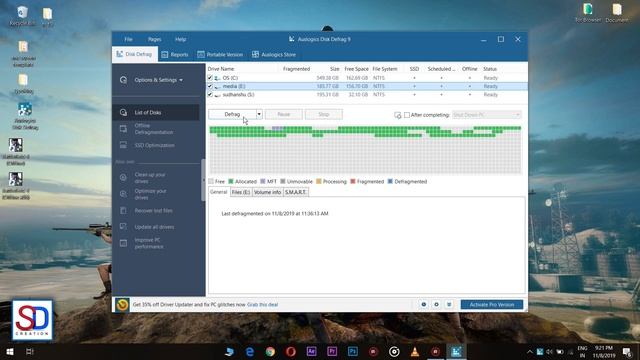Click the Defrag button
The height and width of the screenshot is (360, 640).
pyautogui.click(x=232, y=114)
